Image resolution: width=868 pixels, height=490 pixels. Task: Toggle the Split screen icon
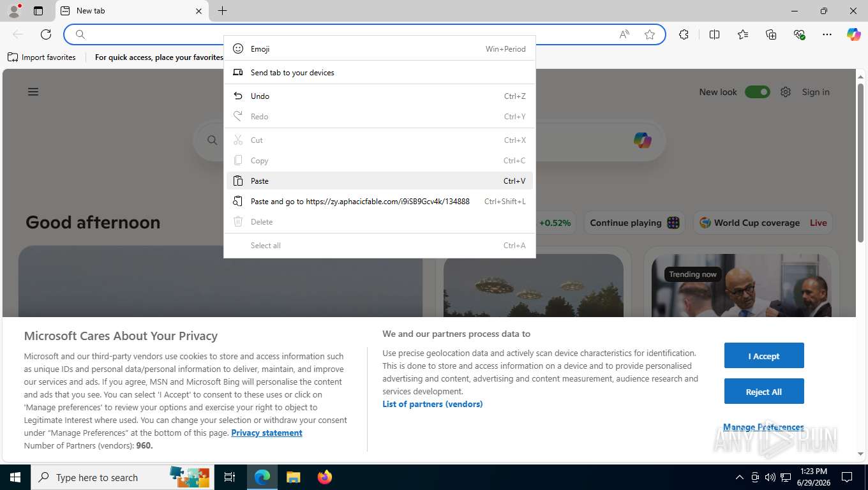pos(714,34)
